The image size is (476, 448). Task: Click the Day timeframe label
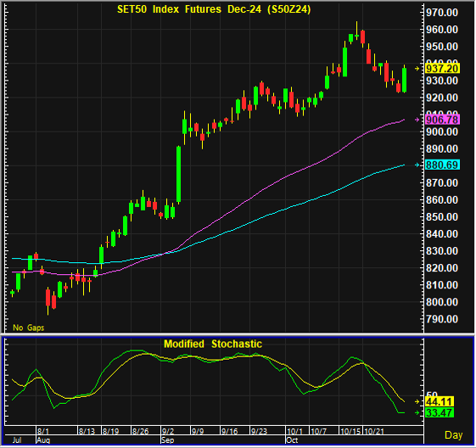(453, 435)
